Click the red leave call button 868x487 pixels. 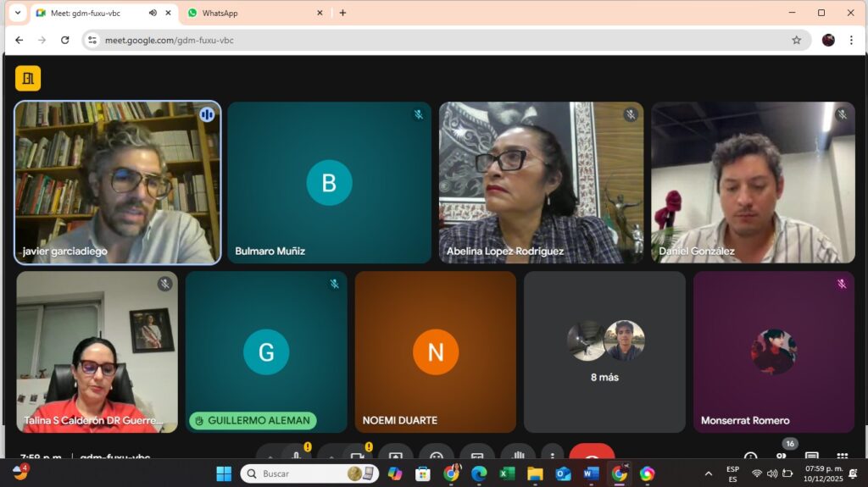tap(592, 456)
